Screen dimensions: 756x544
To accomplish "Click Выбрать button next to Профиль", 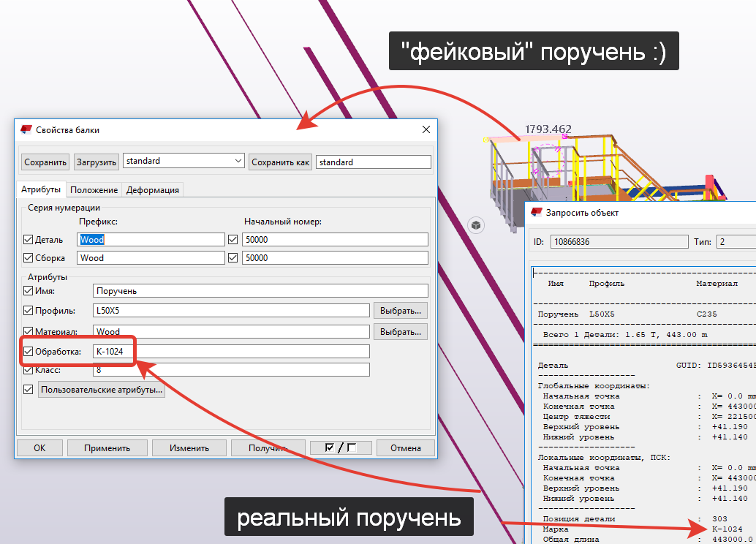I will tap(400, 311).
